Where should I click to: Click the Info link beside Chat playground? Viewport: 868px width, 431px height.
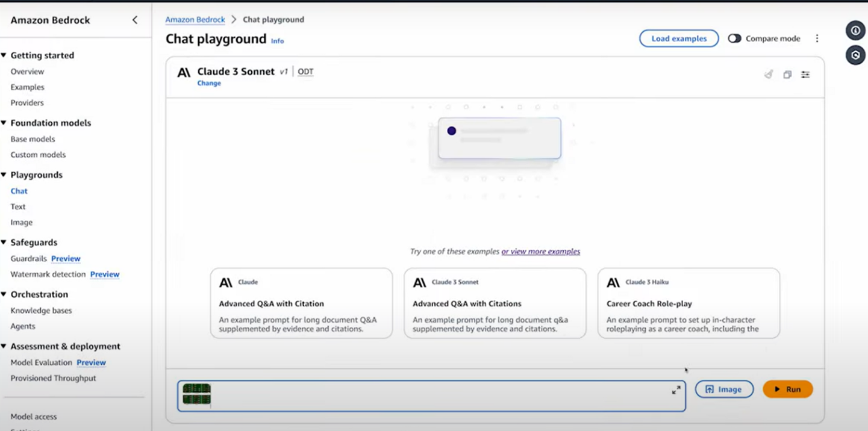pyautogui.click(x=277, y=41)
